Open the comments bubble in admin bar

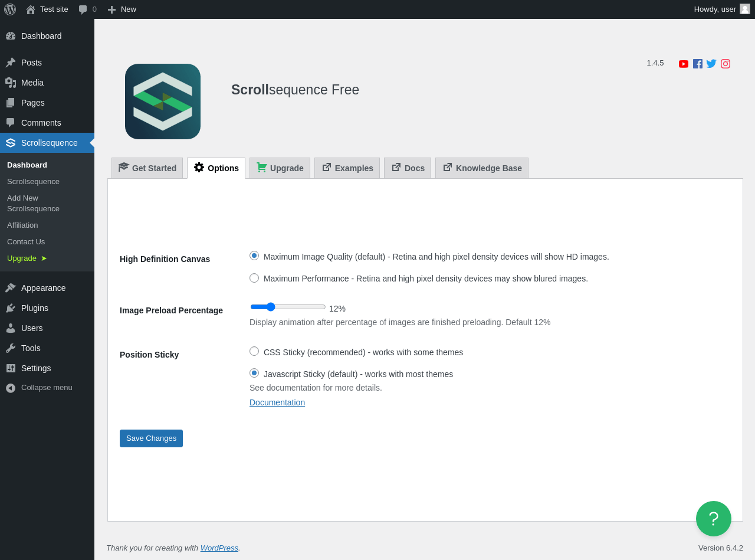coord(87,9)
